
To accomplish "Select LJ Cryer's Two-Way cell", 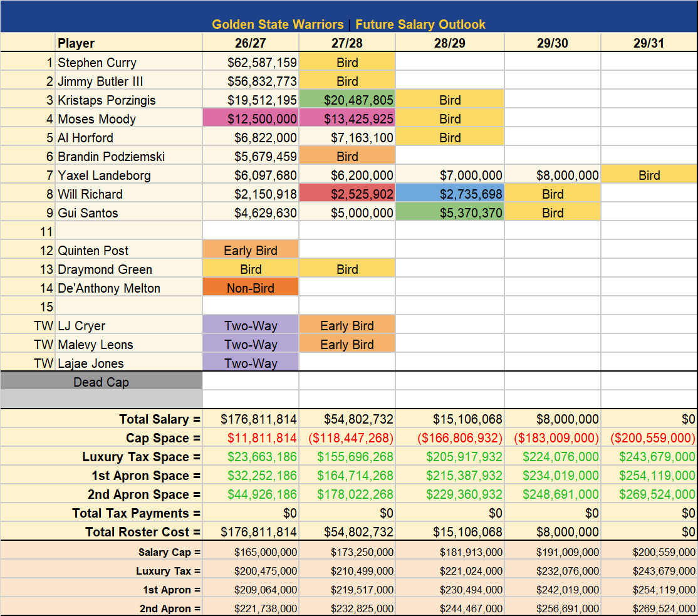I will pos(251,325).
